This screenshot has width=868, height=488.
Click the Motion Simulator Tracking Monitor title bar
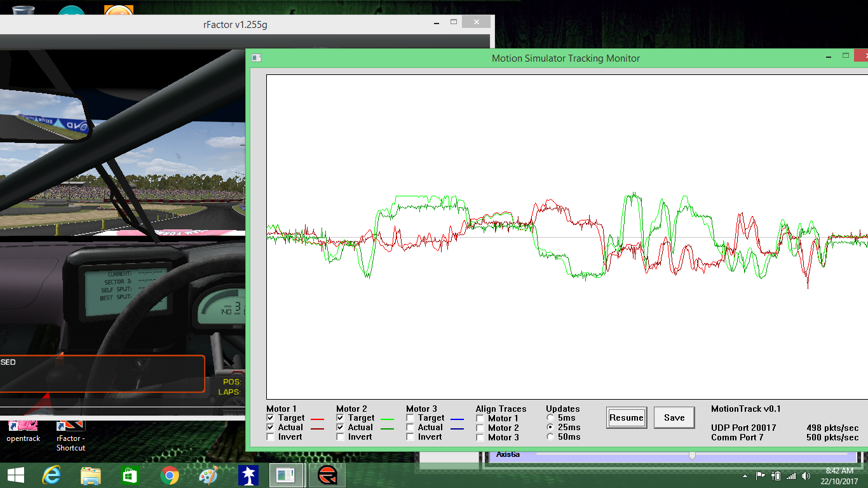click(x=566, y=58)
